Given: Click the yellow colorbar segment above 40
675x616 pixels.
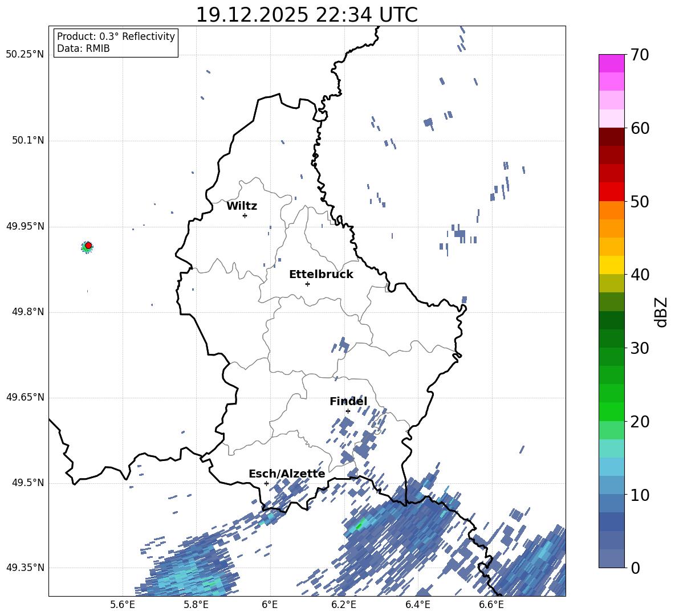Looking at the screenshot, I should (611, 265).
